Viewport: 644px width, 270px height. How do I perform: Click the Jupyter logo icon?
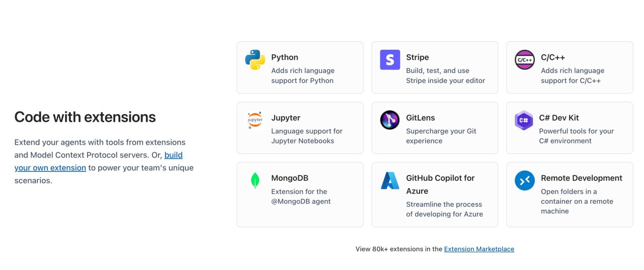pos(255,120)
